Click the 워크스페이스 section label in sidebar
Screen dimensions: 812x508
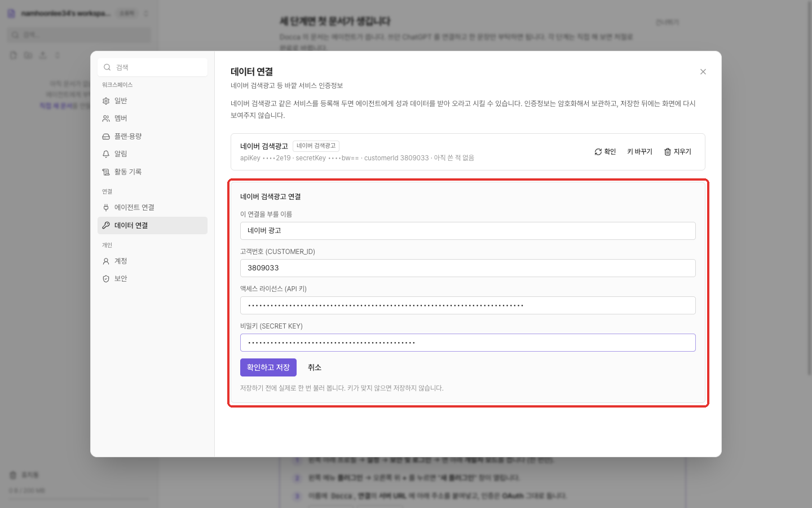pos(117,85)
